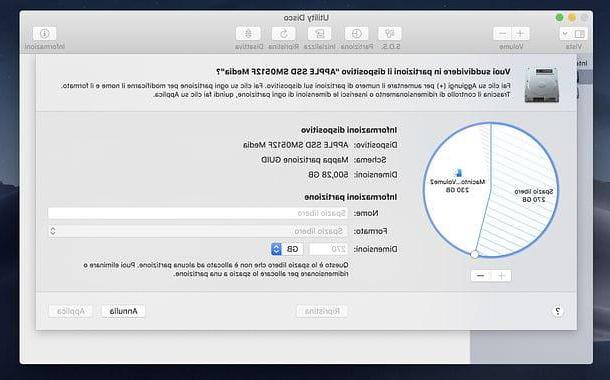Viewport: 610px width, 380px height.
Task: Remove partition with the minus button below chart
Action: pyautogui.click(x=481, y=276)
